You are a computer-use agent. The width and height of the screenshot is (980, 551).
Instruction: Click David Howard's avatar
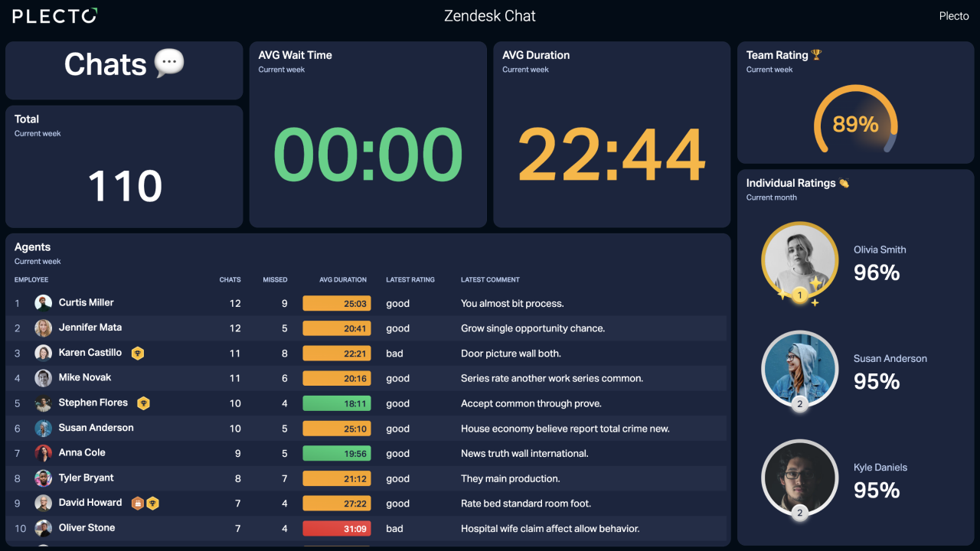pos(44,504)
